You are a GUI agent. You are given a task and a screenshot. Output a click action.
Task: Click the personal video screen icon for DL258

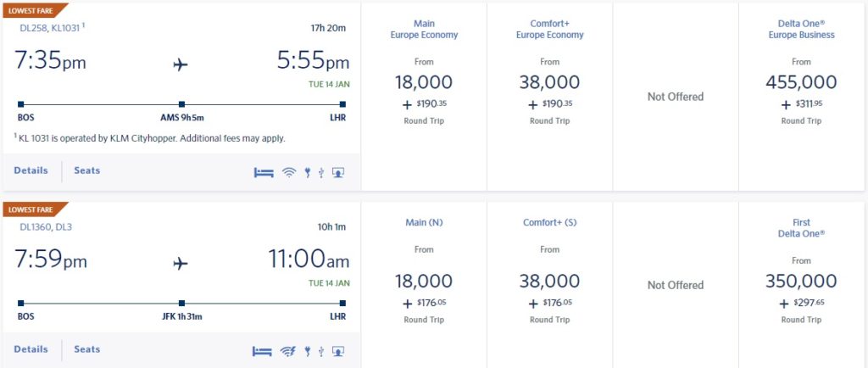[338, 172]
